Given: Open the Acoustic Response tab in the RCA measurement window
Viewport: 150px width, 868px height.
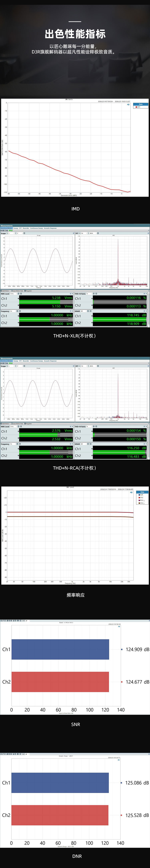Looking at the screenshot, I should (50, 361).
